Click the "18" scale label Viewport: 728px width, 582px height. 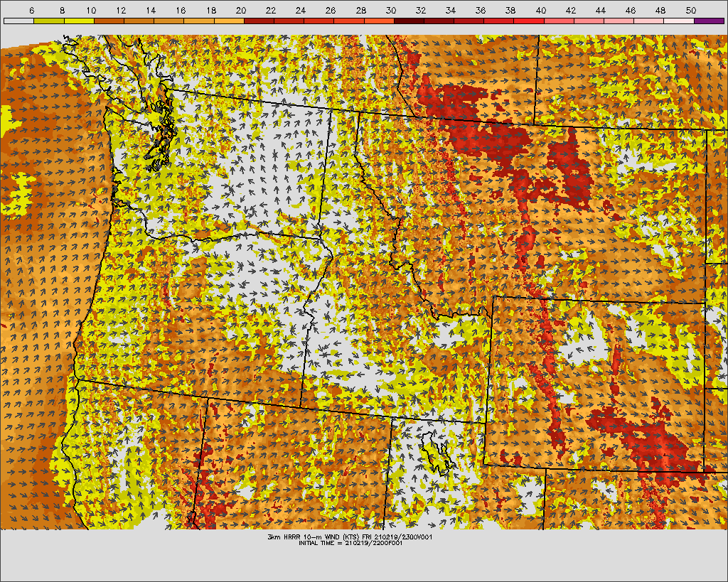pos(210,10)
